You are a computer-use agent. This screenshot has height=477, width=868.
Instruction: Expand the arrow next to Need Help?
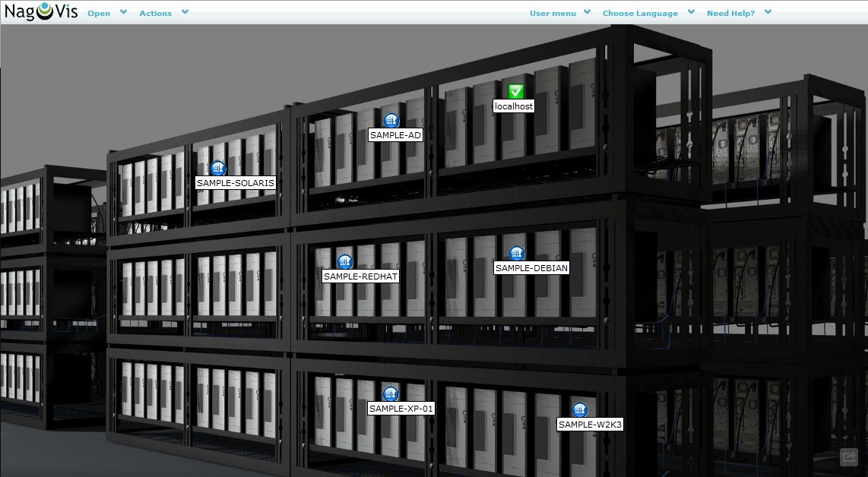768,11
